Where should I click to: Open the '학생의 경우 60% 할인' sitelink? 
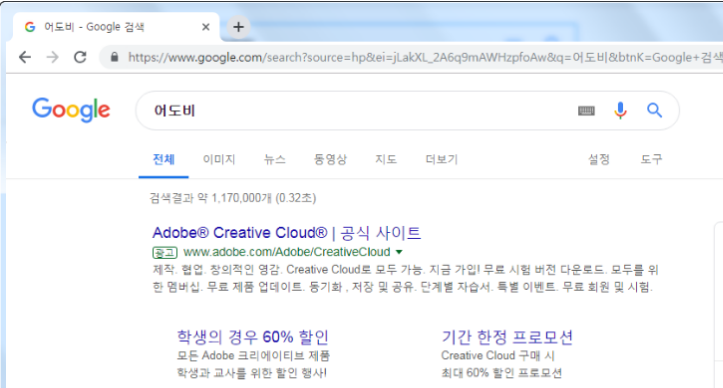tap(253, 337)
